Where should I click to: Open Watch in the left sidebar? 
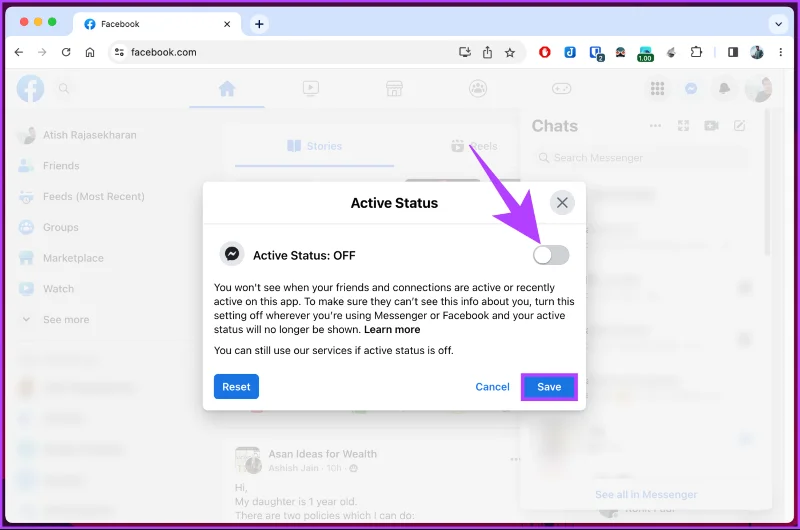(46, 289)
